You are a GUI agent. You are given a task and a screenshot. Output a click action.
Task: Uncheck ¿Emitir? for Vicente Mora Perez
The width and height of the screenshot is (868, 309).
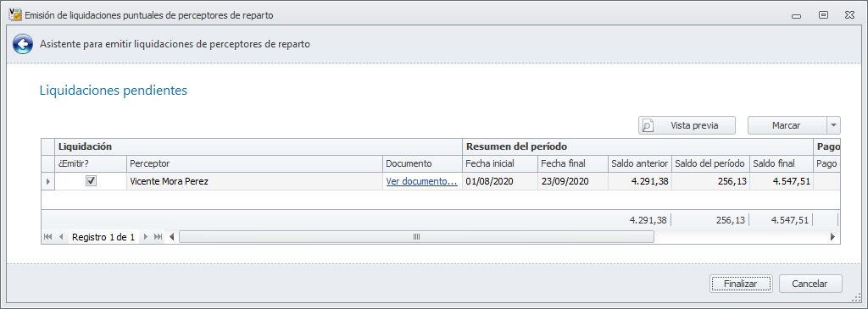click(x=92, y=181)
